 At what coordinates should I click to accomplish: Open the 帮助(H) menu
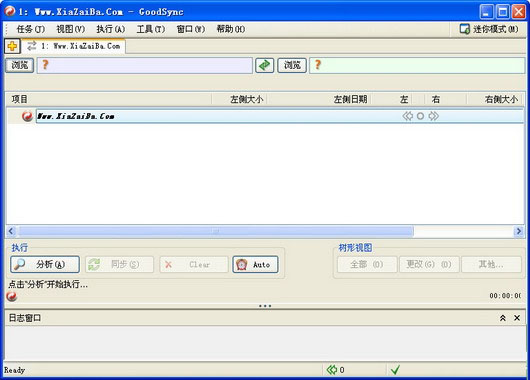pyautogui.click(x=231, y=29)
